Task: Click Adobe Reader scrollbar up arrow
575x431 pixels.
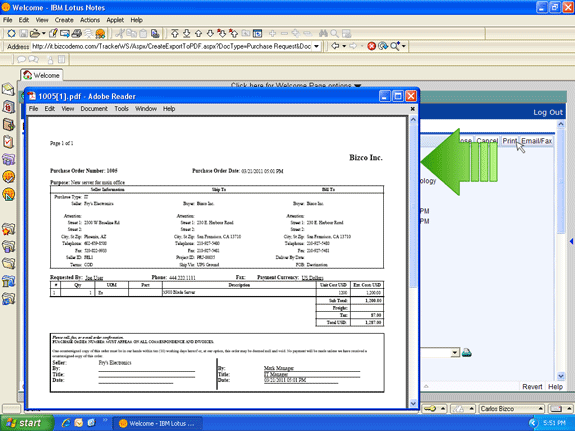Action: pyautogui.click(x=413, y=120)
